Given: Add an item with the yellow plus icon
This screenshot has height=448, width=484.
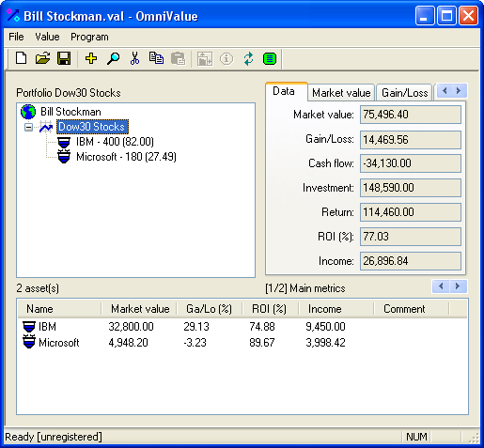Looking at the screenshot, I should [x=91, y=58].
